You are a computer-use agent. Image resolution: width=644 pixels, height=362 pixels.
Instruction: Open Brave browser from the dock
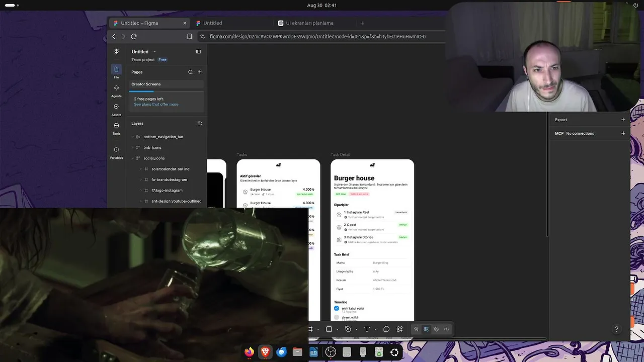tap(265, 352)
